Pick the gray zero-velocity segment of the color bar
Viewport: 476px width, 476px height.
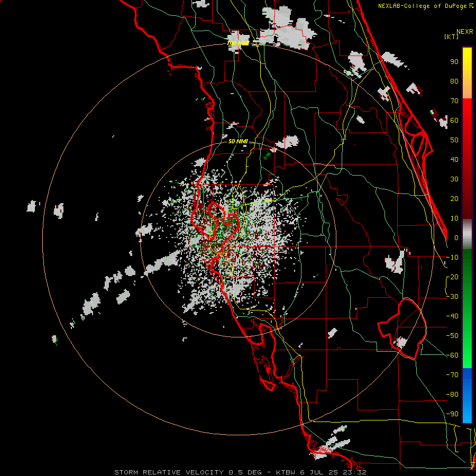(467, 234)
